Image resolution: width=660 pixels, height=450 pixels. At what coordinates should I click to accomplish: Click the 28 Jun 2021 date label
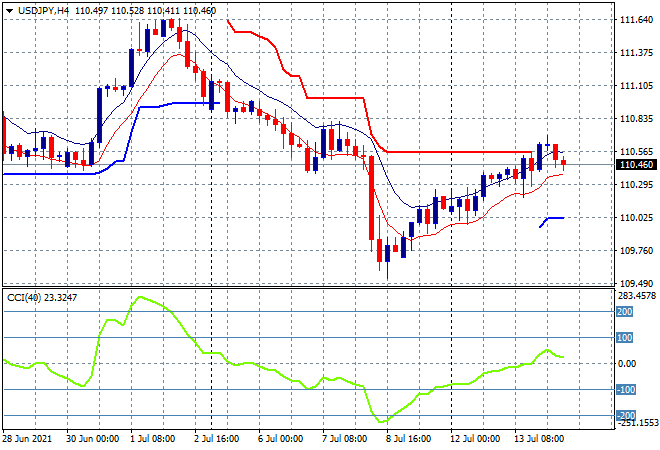click(29, 439)
